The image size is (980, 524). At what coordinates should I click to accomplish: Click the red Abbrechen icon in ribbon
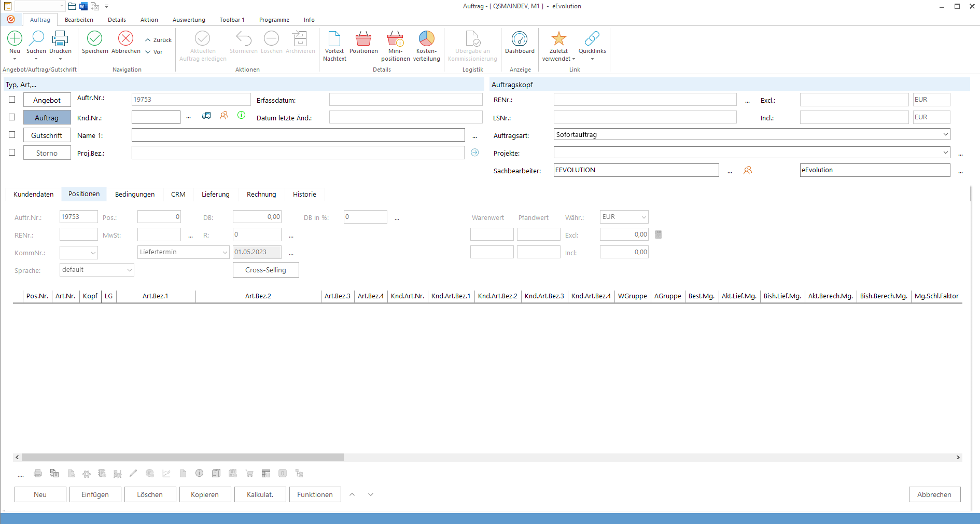(x=126, y=38)
